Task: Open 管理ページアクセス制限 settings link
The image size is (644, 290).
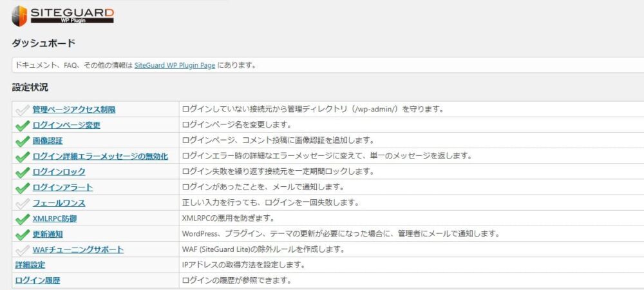Action: tap(74, 110)
